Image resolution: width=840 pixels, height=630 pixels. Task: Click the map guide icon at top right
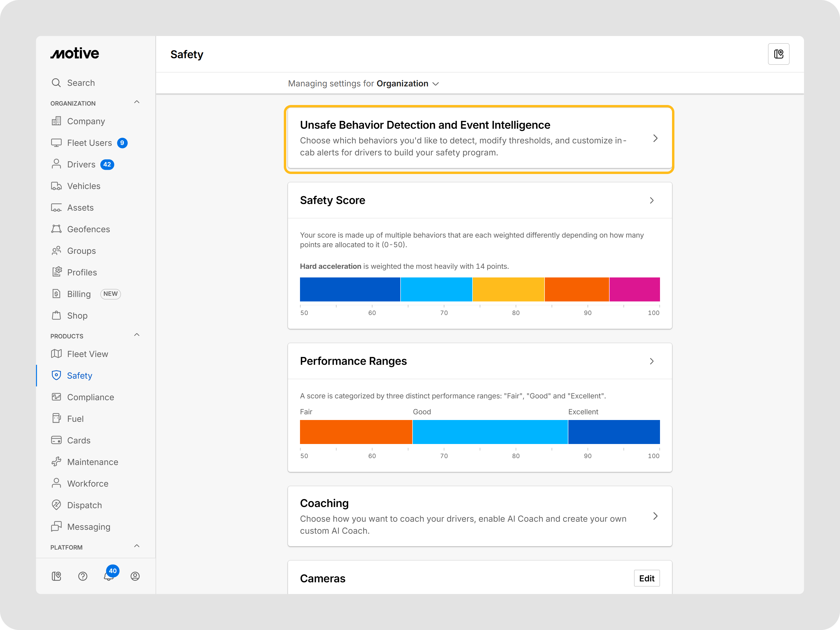pyautogui.click(x=778, y=54)
